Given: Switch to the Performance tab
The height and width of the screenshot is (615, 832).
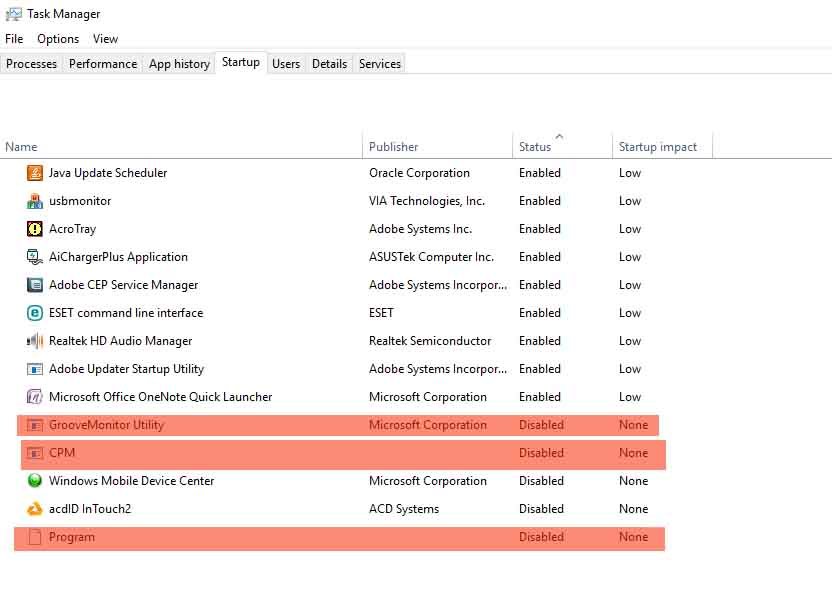Looking at the screenshot, I should pyautogui.click(x=103, y=64).
